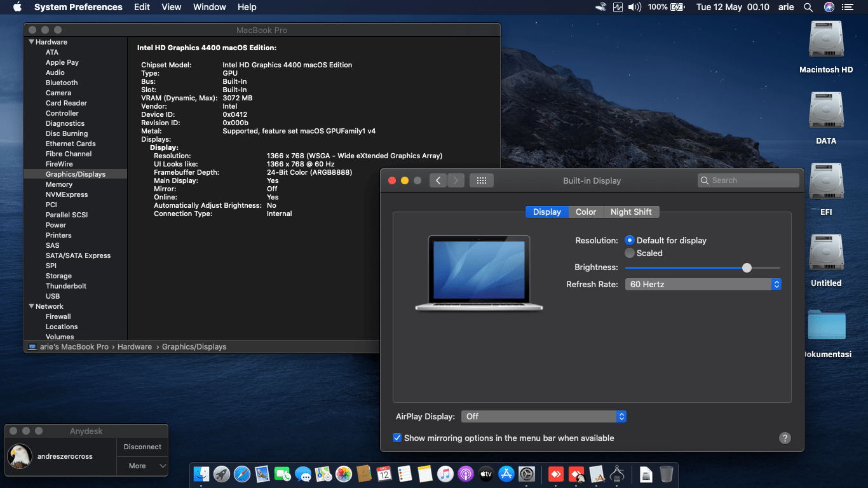Switch to the Color tab
The height and width of the screenshot is (488, 868).
click(x=586, y=212)
